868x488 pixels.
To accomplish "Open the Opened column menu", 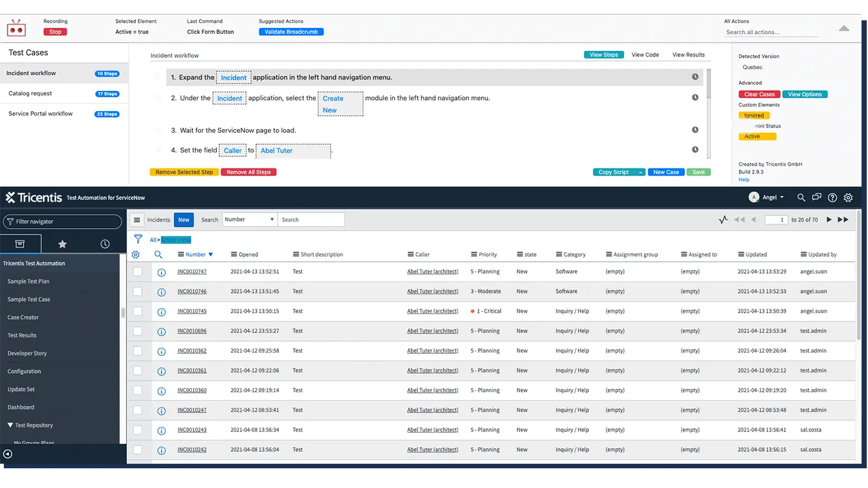I will point(234,254).
